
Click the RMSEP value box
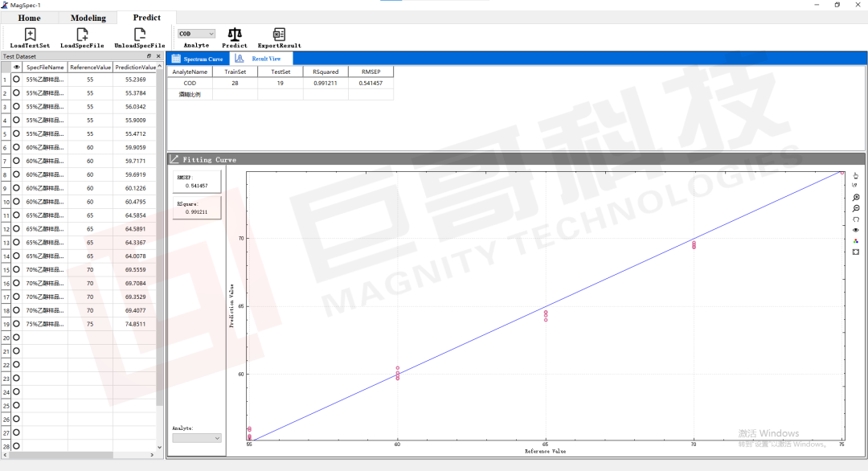tap(197, 182)
